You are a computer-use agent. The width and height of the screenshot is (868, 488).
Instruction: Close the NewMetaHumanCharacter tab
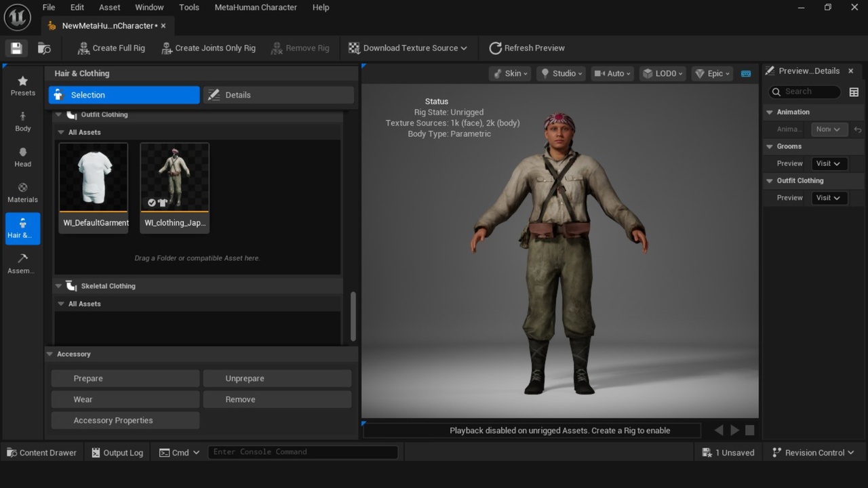point(163,26)
